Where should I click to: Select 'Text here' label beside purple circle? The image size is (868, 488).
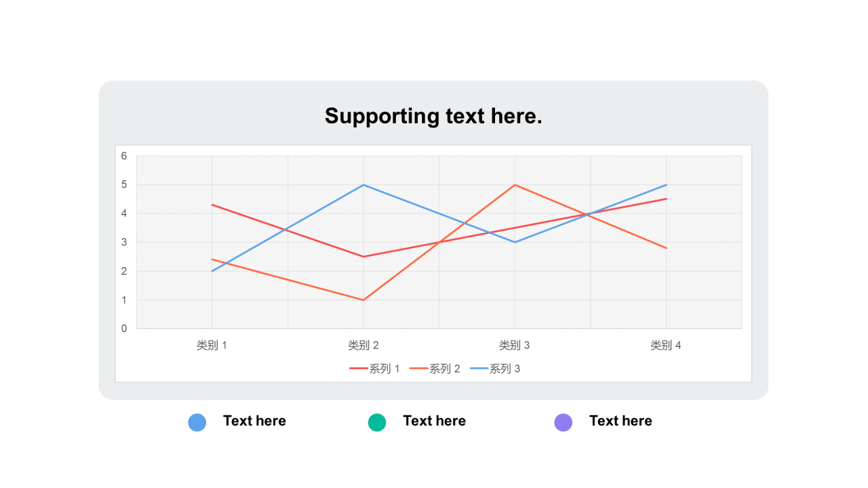tap(620, 421)
